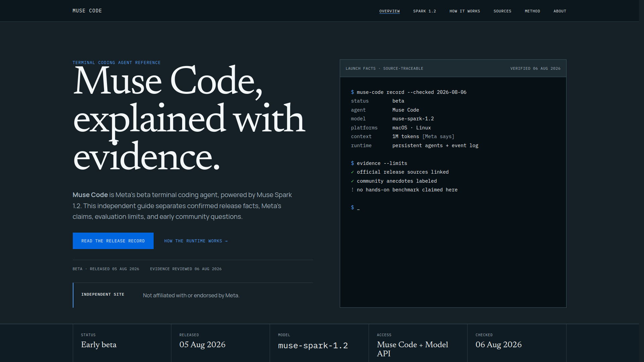Visit the About page link

click(560, 11)
